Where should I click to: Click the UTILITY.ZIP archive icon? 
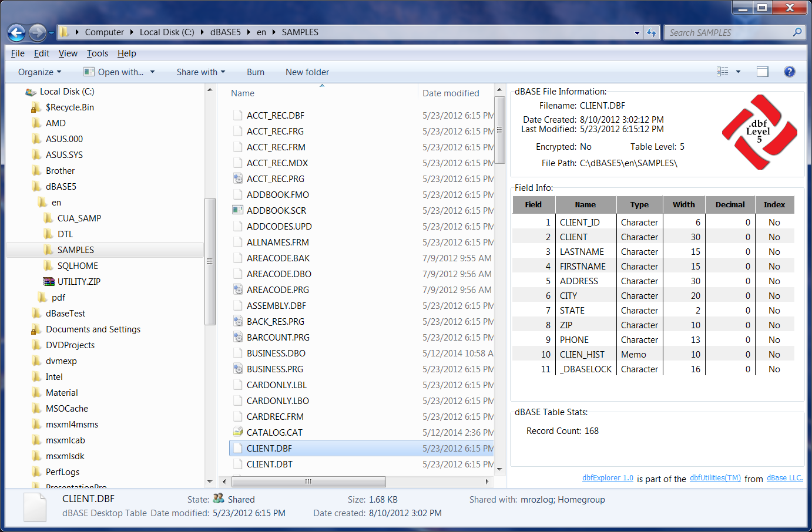49,281
